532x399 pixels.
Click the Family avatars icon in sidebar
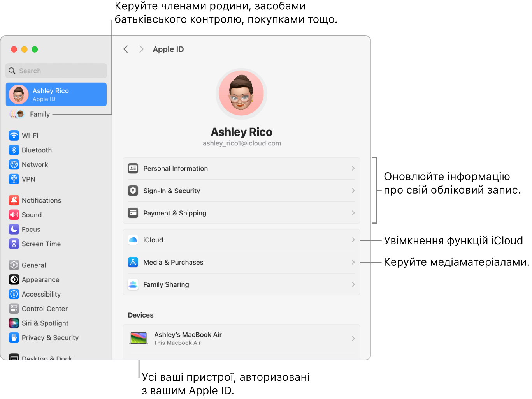tap(17, 114)
